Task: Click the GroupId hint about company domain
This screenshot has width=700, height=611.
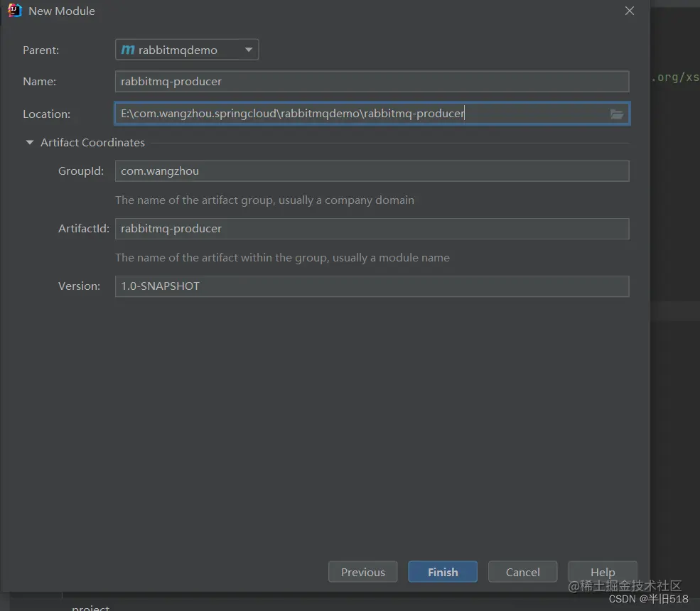Action: 264,200
